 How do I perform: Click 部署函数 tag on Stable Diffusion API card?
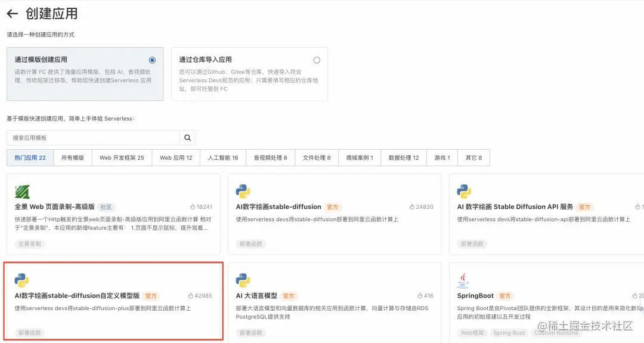coord(472,243)
